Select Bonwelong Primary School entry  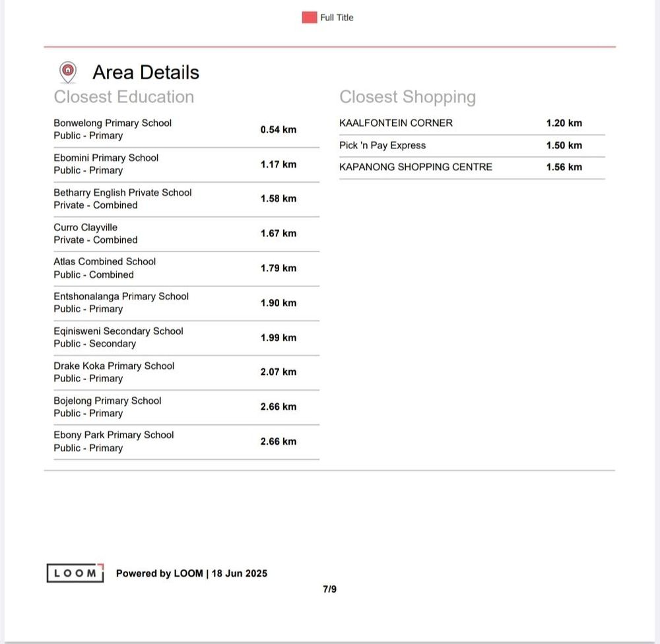[112, 123]
